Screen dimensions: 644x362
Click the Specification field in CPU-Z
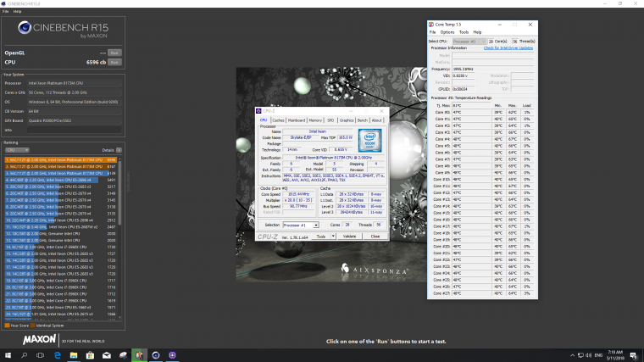click(334, 158)
